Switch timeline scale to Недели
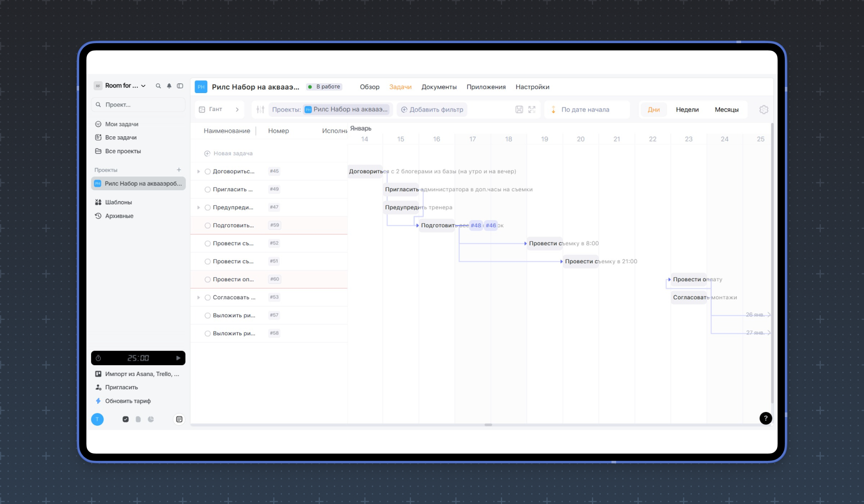 [x=687, y=110]
